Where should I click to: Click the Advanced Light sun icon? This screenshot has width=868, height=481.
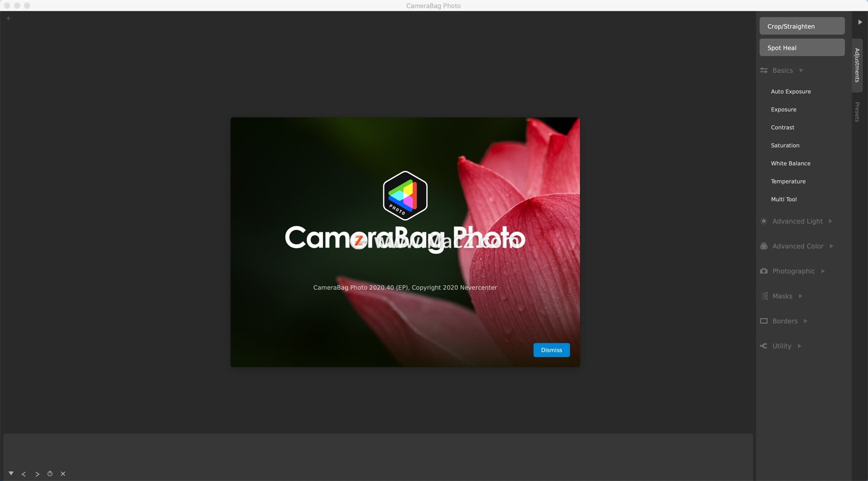coord(764,221)
